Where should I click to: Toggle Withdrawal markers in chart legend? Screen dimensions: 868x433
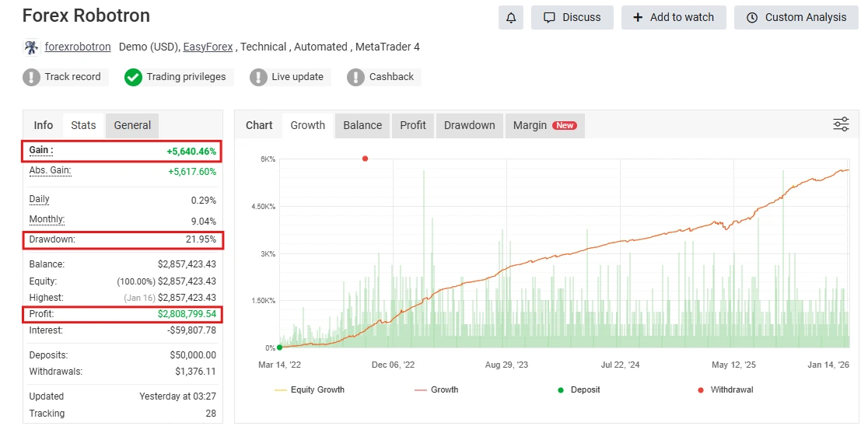725,389
